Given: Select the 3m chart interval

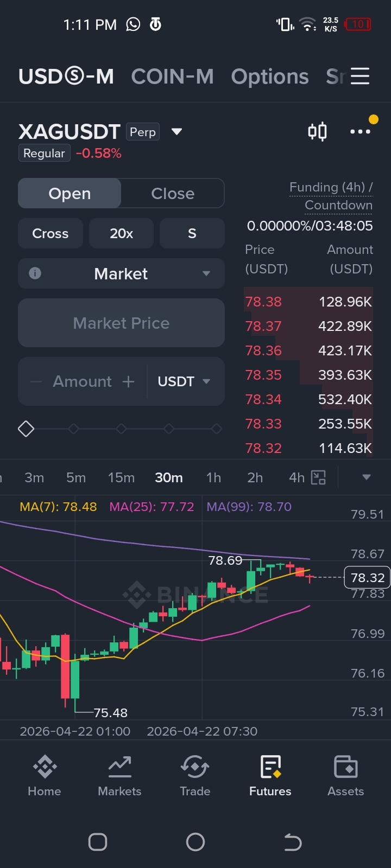Looking at the screenshot, I should 34,477.
